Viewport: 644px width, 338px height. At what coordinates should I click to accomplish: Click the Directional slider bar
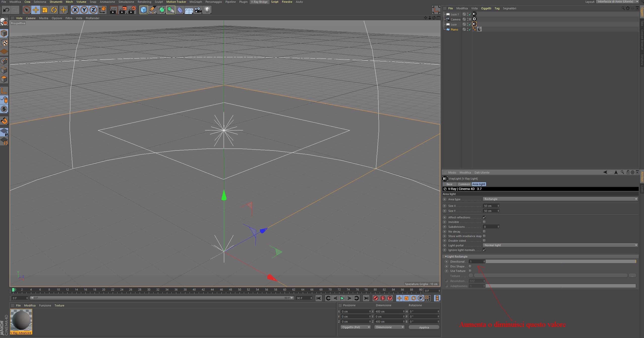point(560,262)
